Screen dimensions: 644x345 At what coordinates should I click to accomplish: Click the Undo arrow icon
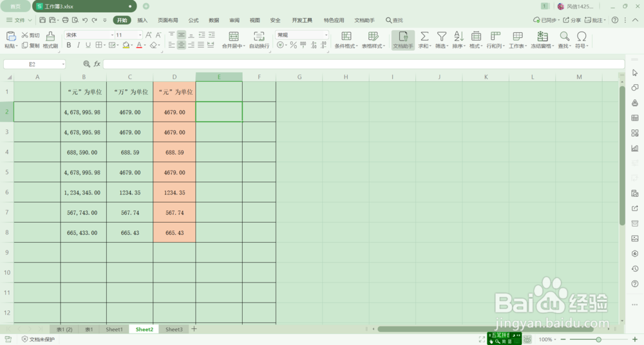pos(85,20)
